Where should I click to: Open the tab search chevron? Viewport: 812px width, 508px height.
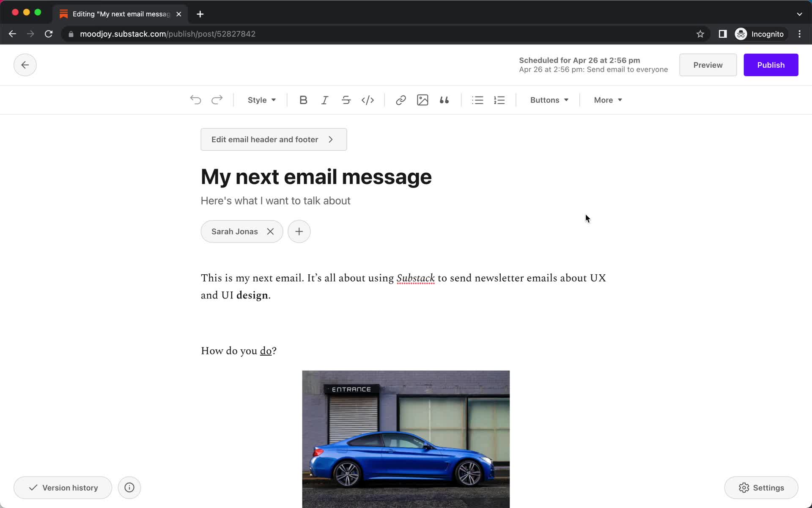pyautogui.click(x=799, y=14)
